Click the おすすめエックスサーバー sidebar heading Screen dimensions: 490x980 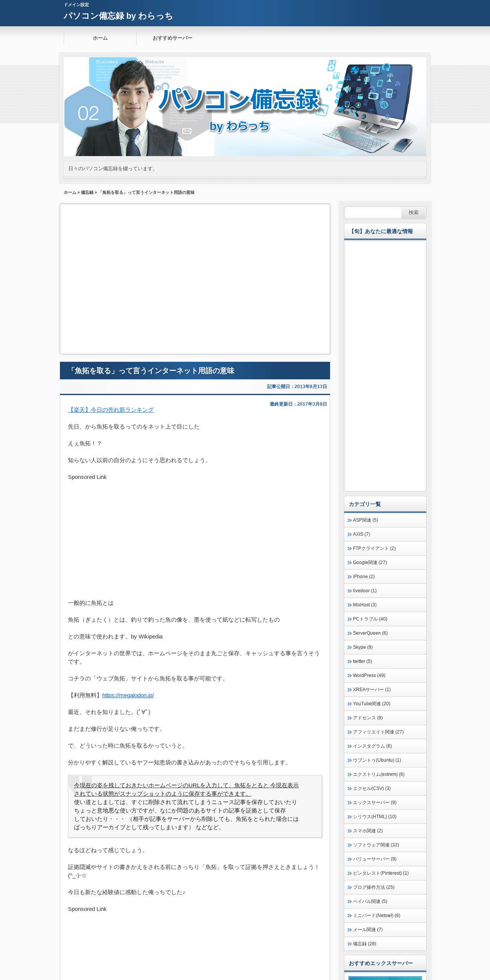coord(381,963)
